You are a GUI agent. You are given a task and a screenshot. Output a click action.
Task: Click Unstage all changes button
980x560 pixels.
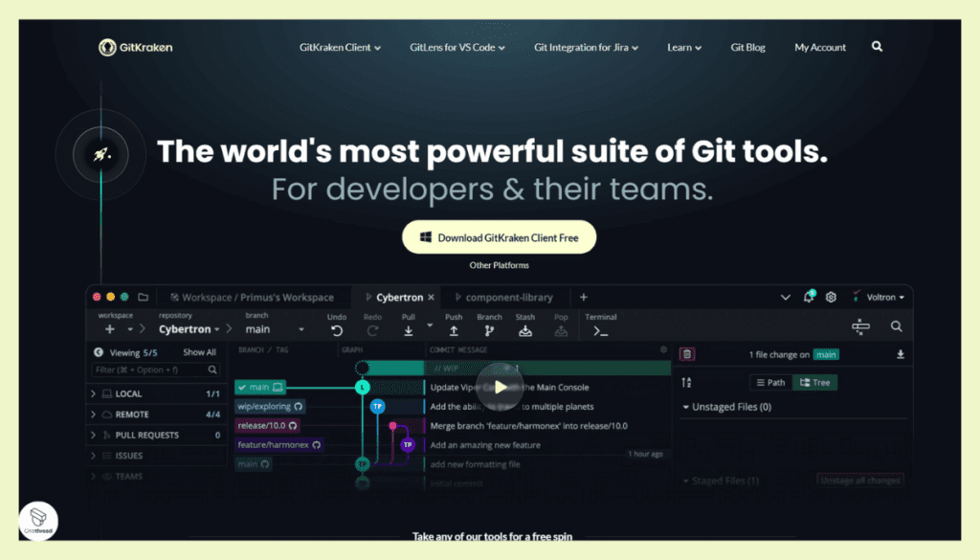tap(860, 481)
